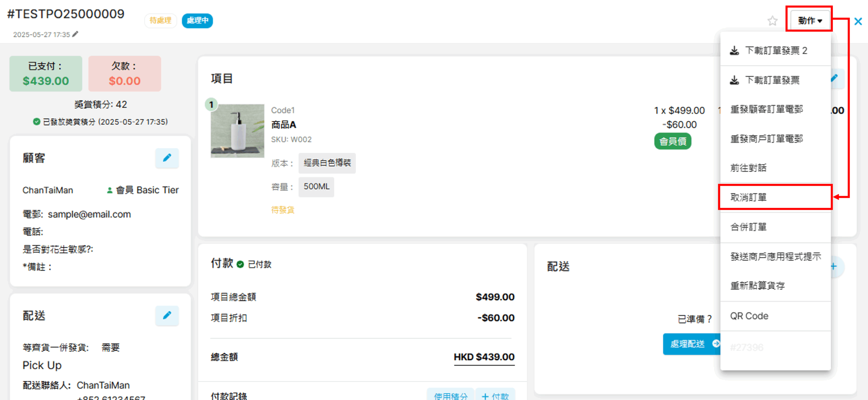Edit the 配送 delivery section on left
The height and width of the screenshot is (400, 868).
tap(167, 315)
